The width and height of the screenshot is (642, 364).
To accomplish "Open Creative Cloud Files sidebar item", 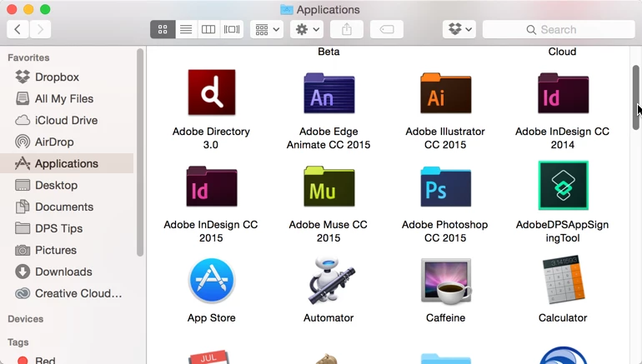I will pyautogui.click(x=68, y=294).
